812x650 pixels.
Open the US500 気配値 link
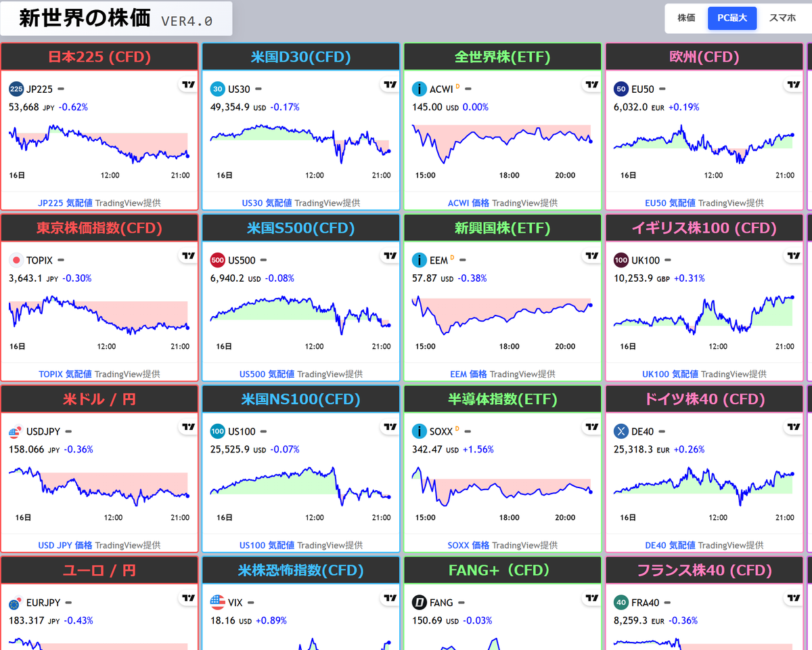pos(267,374)
